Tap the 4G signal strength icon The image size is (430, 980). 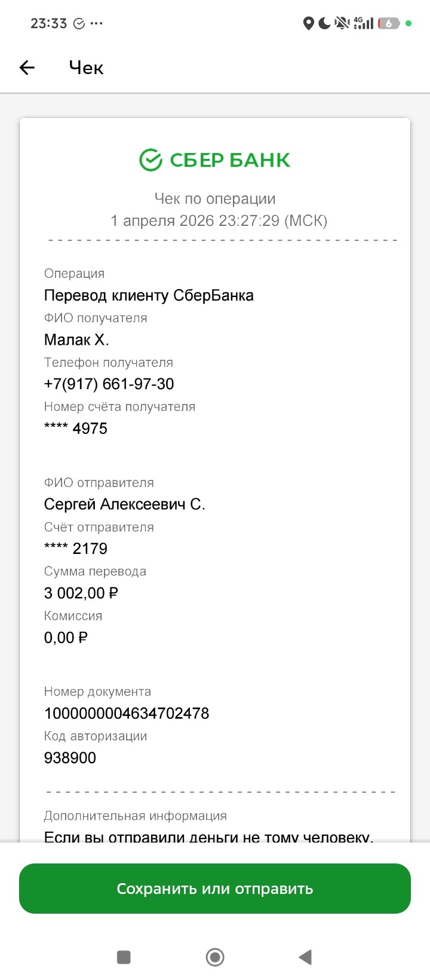point(363,23)
